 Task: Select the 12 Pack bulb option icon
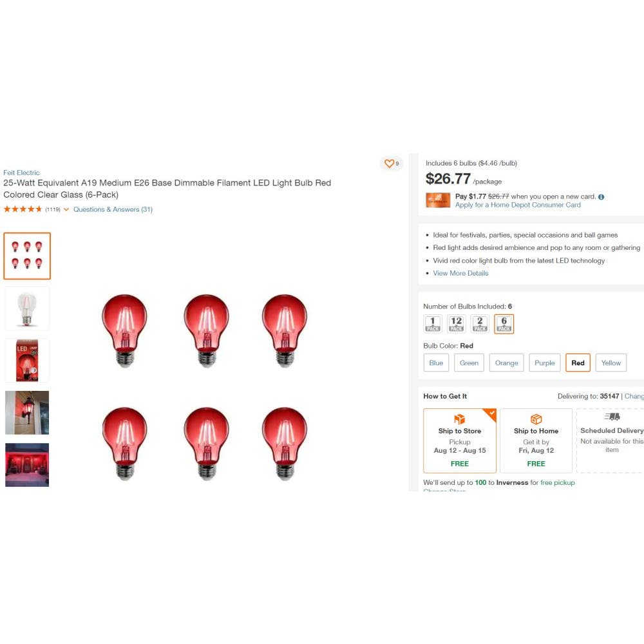(x=457, y=324)
